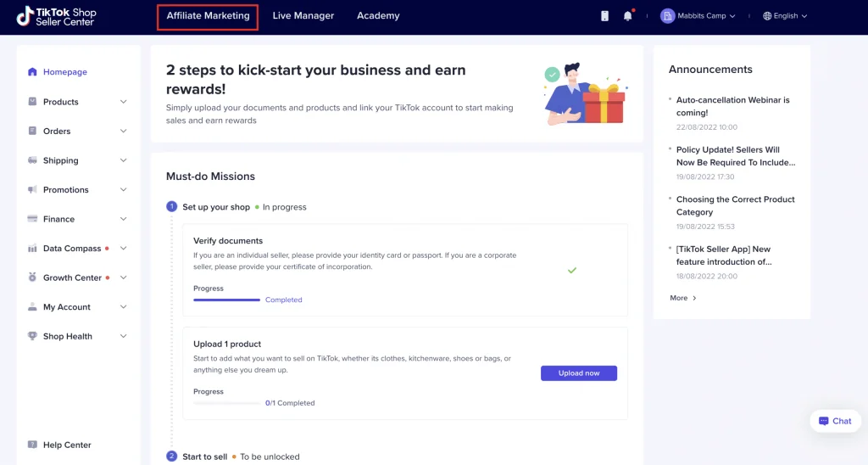Click the Finance card icon
The height and width of the screenshot is (465, 868).
click(x=32, y=219)
